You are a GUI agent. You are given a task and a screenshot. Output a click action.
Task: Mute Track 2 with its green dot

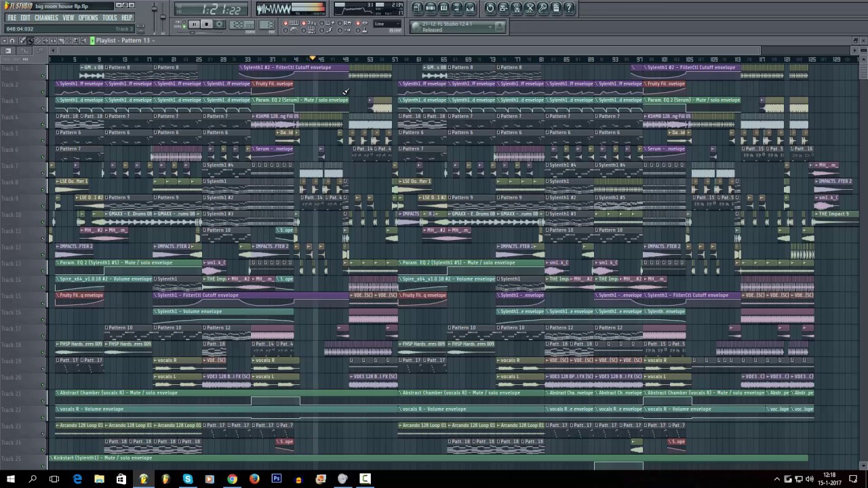[43, 91]
